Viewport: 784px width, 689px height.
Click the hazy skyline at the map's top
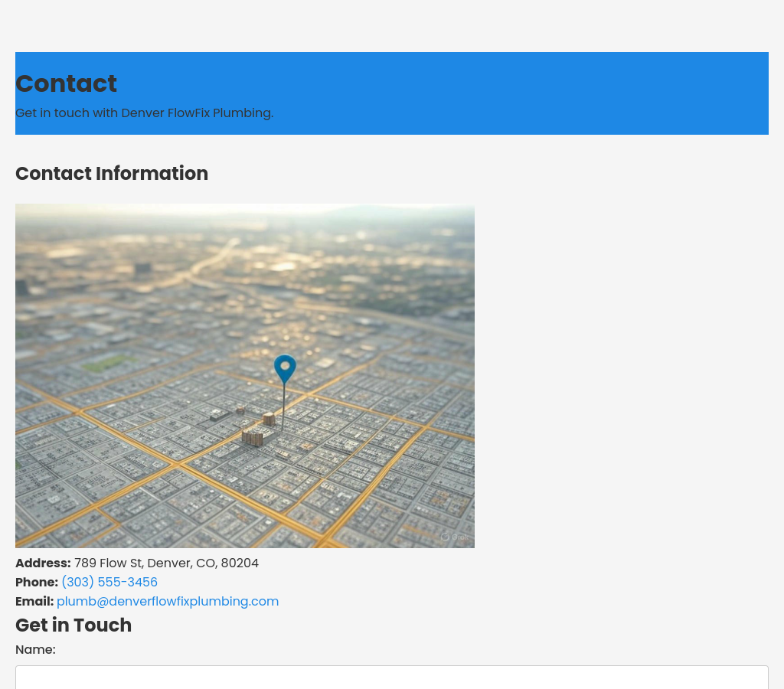[x=245, y=218]
